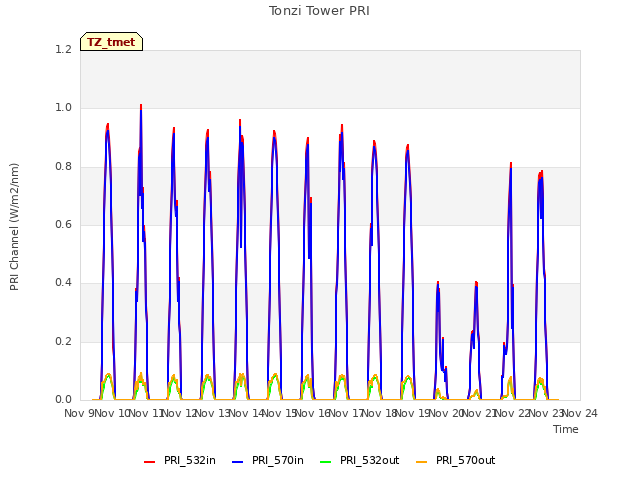
Task: Click the x-axis label 'Time'
Action: (x=566, y=429)
